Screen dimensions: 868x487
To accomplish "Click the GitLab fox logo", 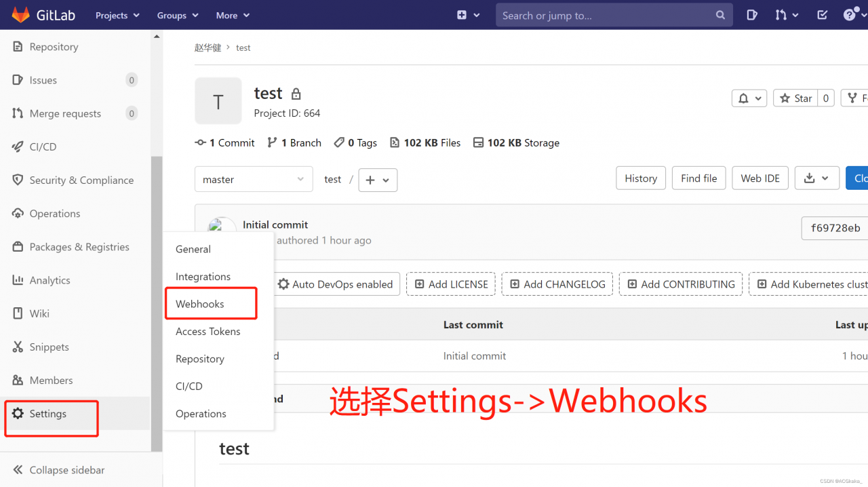I will click(x=20, y=14).
